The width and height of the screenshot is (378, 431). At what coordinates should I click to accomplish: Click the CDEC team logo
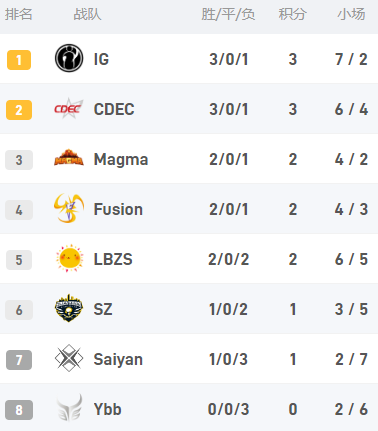tap(69, 109)
